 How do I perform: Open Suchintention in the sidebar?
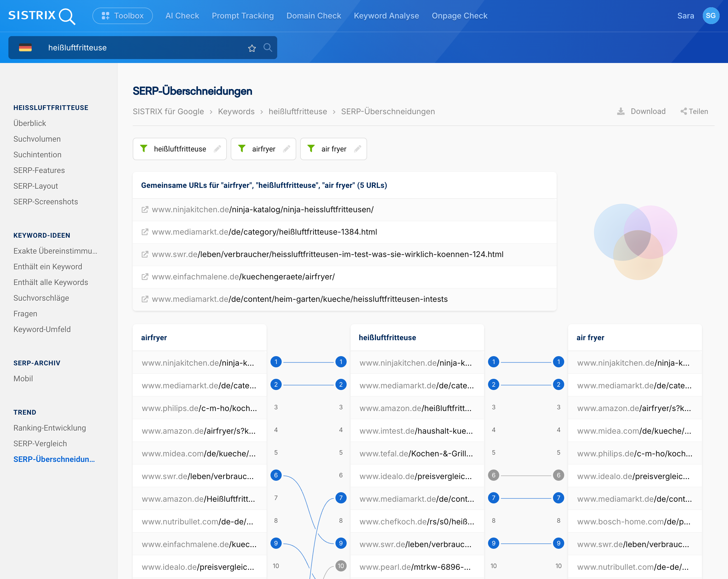[38, 155]
